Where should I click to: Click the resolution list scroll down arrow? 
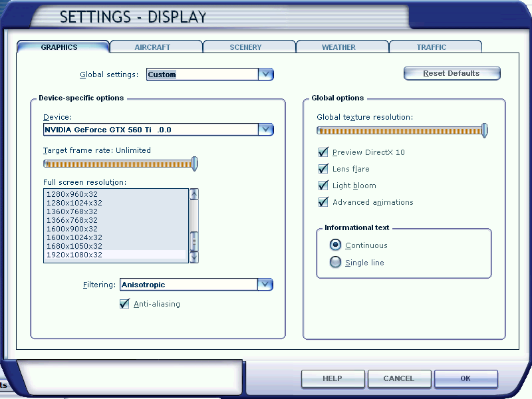(x=194, y=257)
